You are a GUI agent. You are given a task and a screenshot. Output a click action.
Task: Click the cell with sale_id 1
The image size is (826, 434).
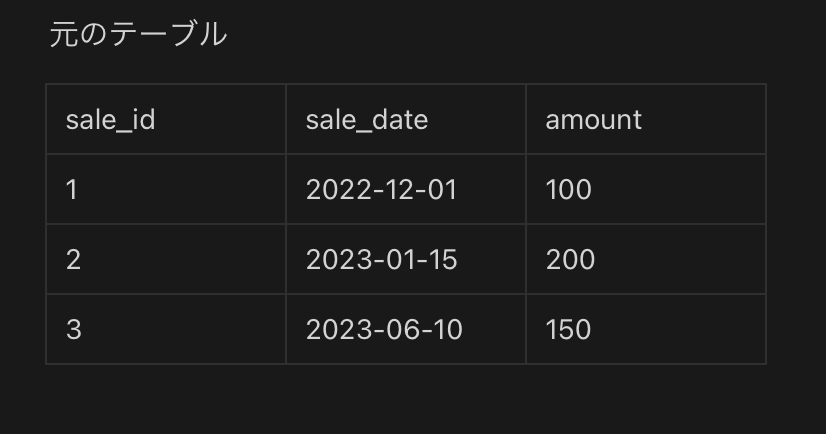[x=166, y=189]
